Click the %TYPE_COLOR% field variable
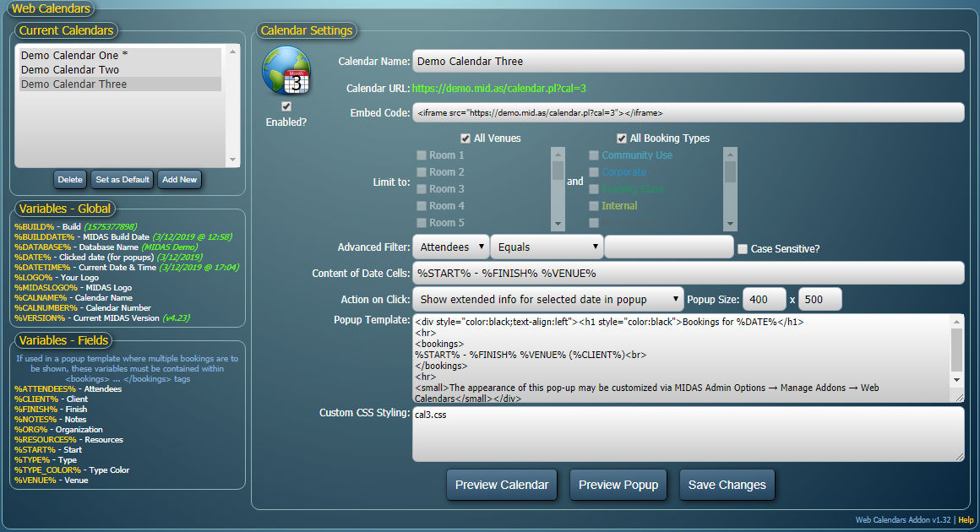Image resolution: width=980 pixels, height=532 pixels. click(47, 470)
